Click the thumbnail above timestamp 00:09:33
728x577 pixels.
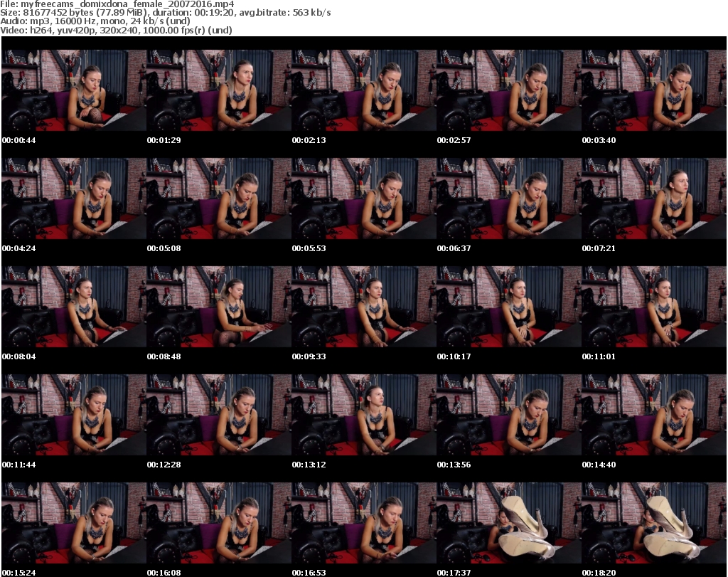coord(364,307)
